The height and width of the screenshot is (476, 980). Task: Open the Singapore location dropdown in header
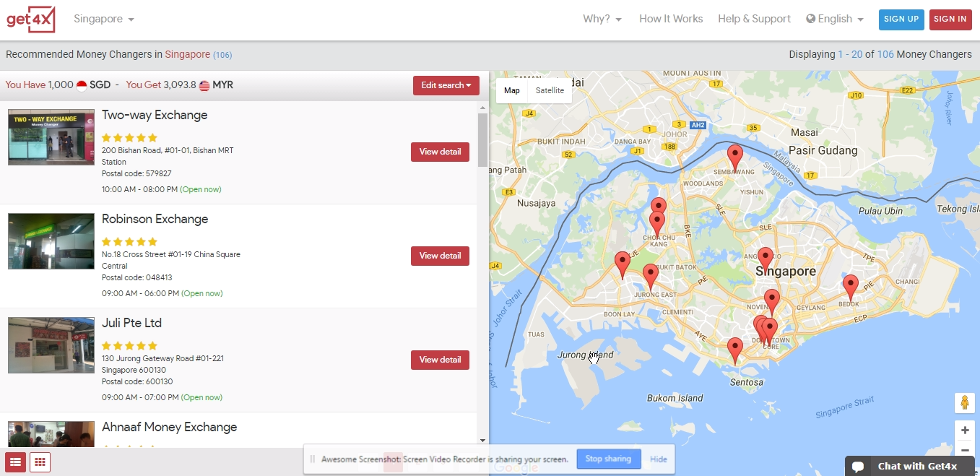[x=104, y=20]
